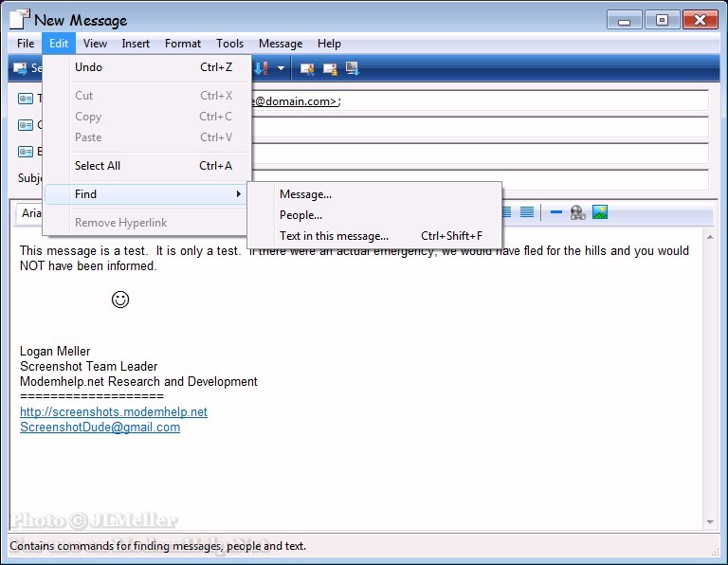Click Undo in the Edit menu
Image resolution: width=728 pixels, height=565 pixels.
click(x=88, y=67)
